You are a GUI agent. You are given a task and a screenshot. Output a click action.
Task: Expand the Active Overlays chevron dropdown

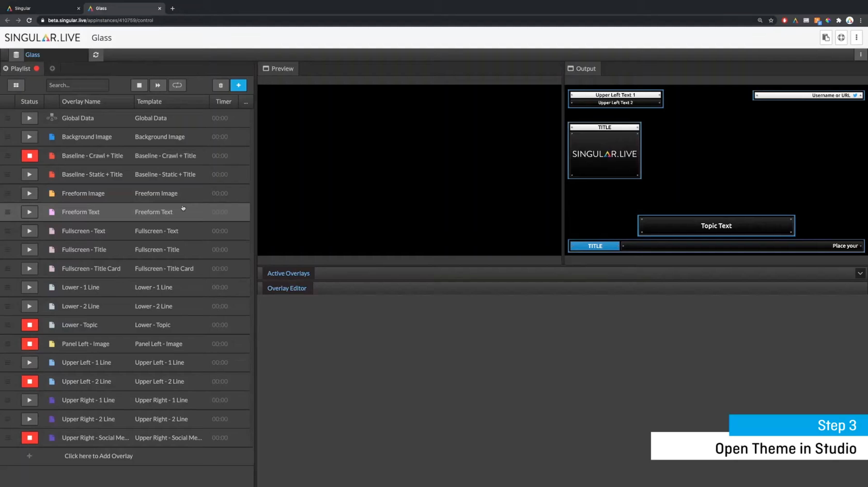pyautogui.click(x=860, y=273)
